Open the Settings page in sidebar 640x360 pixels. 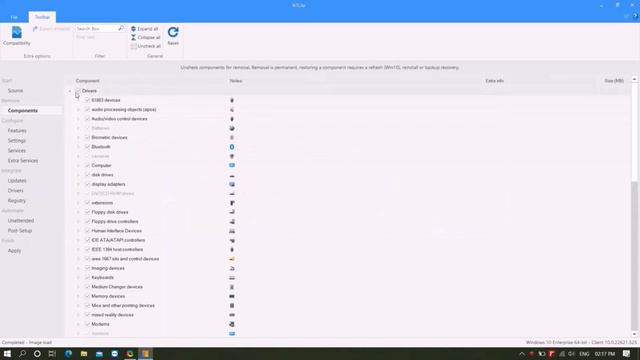[17, 140]
